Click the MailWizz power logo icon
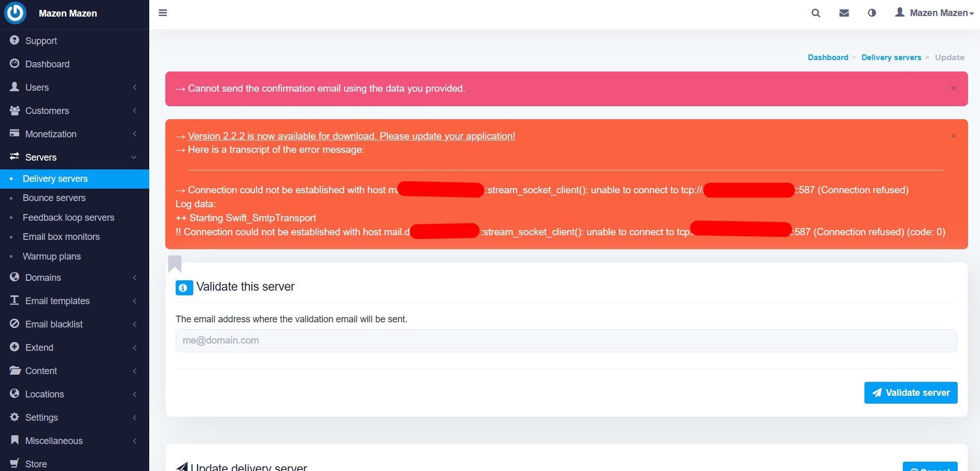This screenshot has width=980, height=471. click(16, 13)
